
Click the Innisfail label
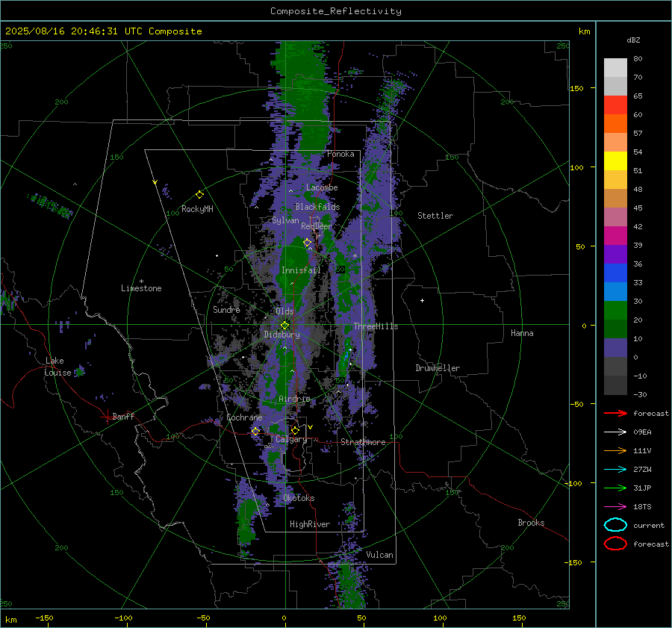point(301,270)
